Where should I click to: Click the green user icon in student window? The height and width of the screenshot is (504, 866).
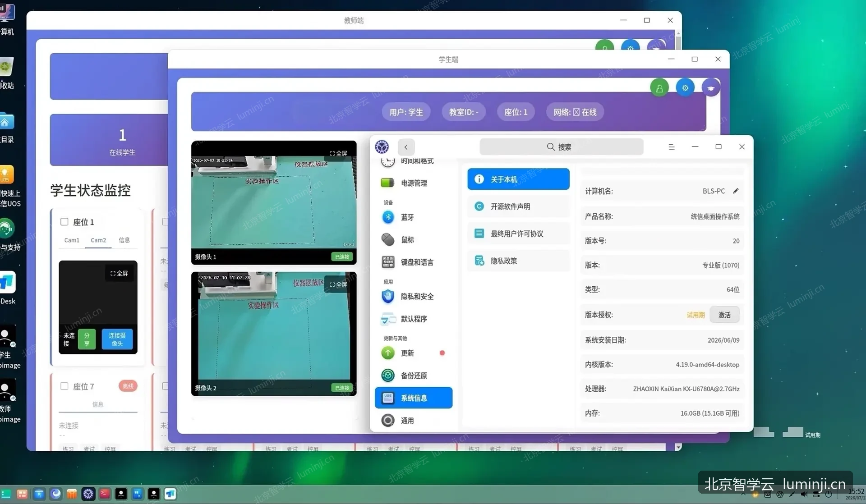point(659,88)
